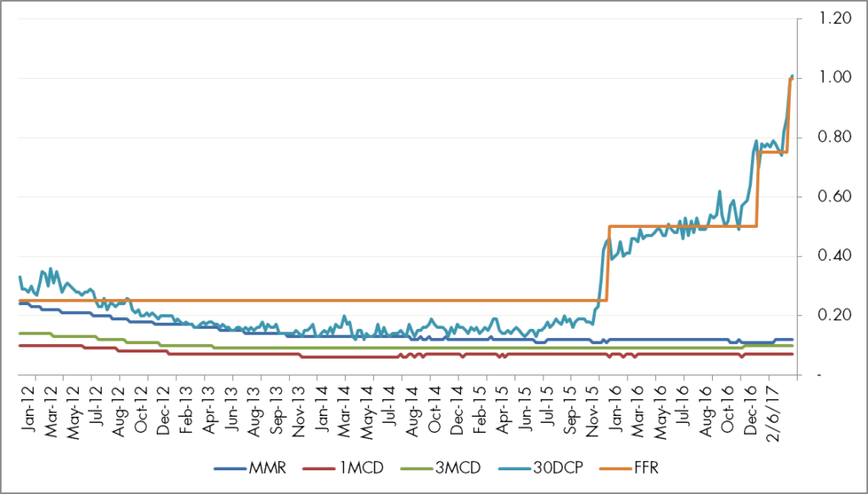Click the 0.40 y-axis value

pyautogui.click(x=834, y=256)
